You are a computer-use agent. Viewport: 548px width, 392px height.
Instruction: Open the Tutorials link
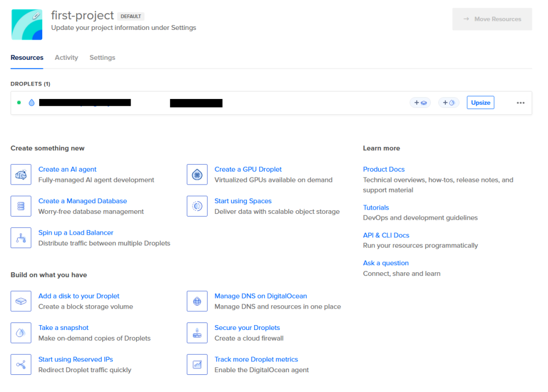(376, 207)
